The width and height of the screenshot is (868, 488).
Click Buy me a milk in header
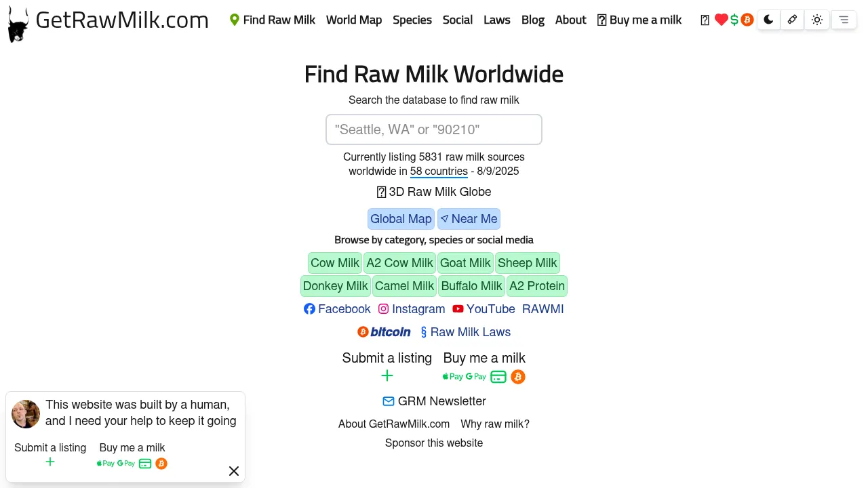pos(639,20)
